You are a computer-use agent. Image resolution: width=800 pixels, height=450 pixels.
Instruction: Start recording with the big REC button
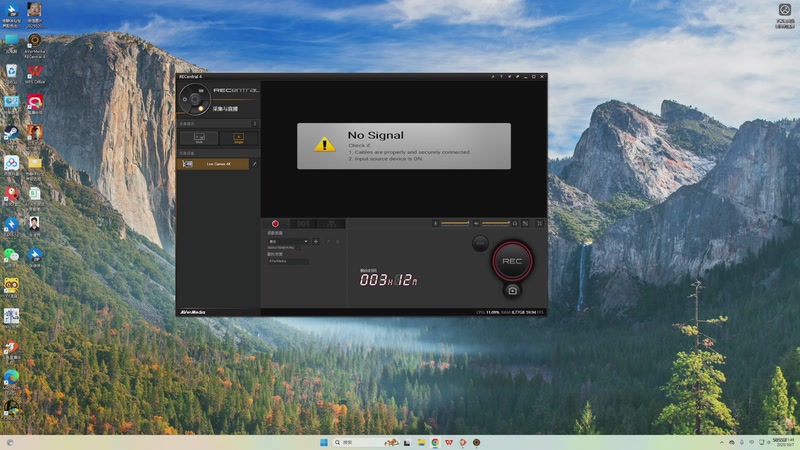512,261
